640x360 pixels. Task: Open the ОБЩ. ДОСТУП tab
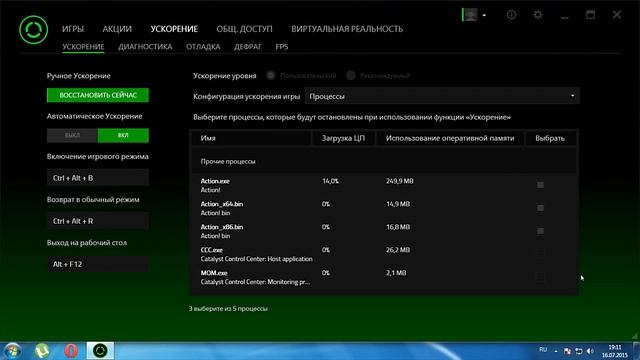(244, 29)
